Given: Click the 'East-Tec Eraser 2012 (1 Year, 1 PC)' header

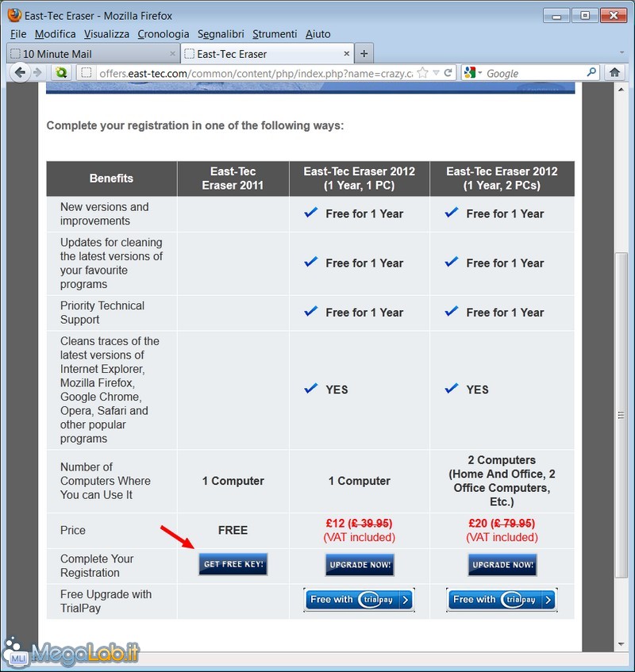Looking at the screenshot, I should [x=360, y=179].
